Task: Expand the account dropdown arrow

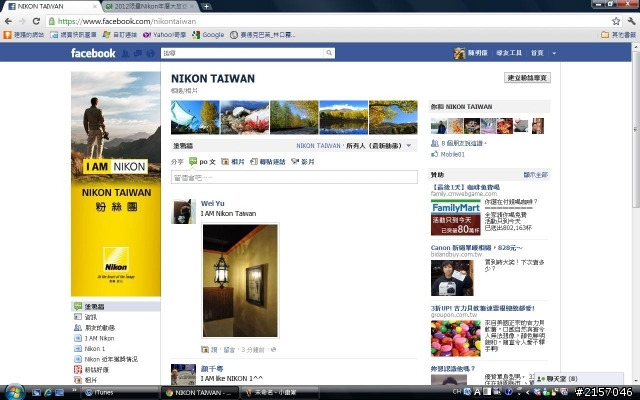Action: click(554, 53)
